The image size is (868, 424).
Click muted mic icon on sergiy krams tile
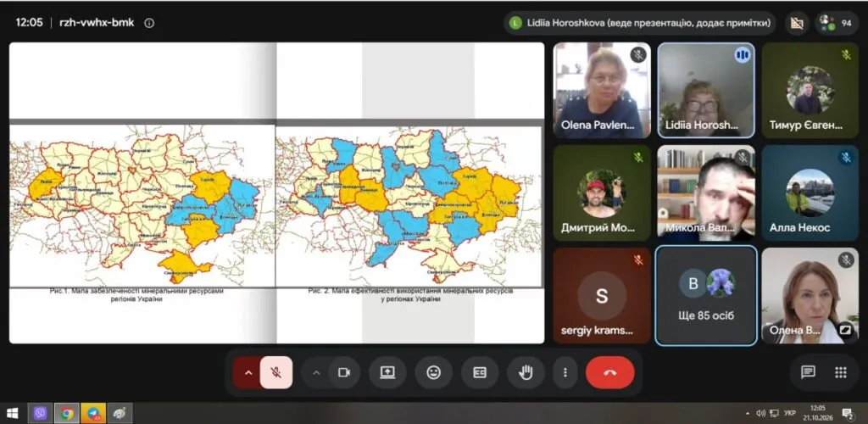pyautogui.click(x=638, y=260)
